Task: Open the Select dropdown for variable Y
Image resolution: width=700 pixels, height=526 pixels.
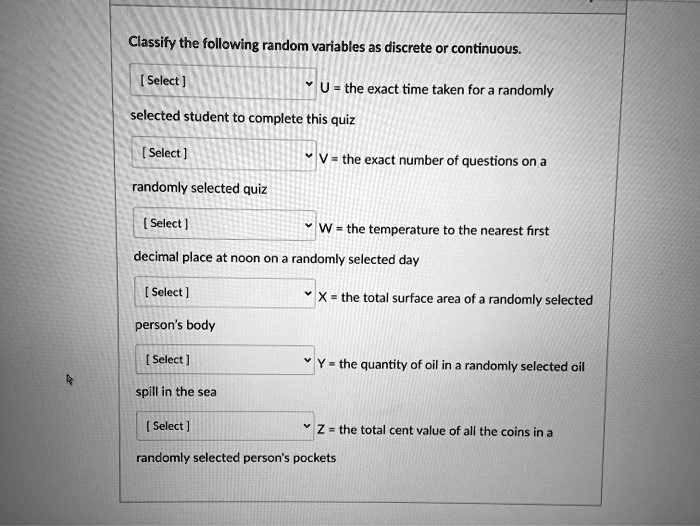Action: (x=225, y=360)
